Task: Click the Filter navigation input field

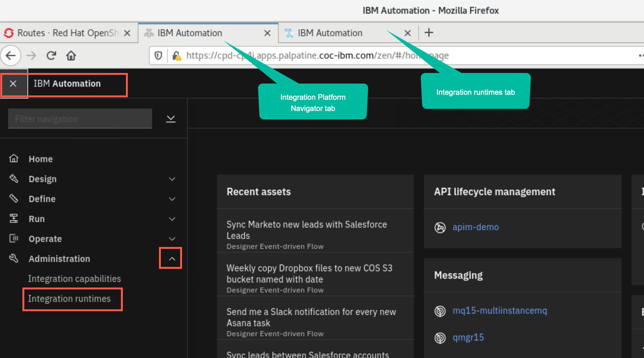Action: click(80, 119)
